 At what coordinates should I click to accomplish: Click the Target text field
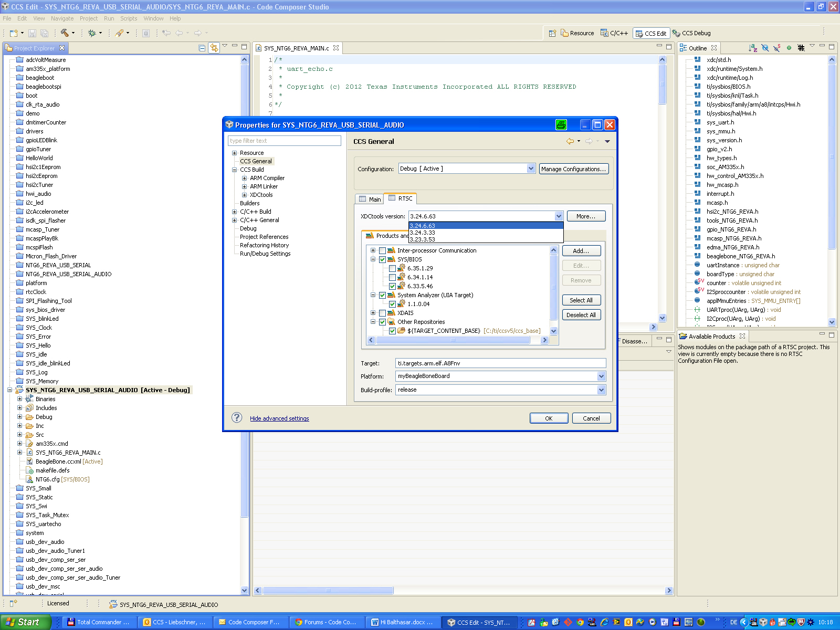click(x=501, y=363)
